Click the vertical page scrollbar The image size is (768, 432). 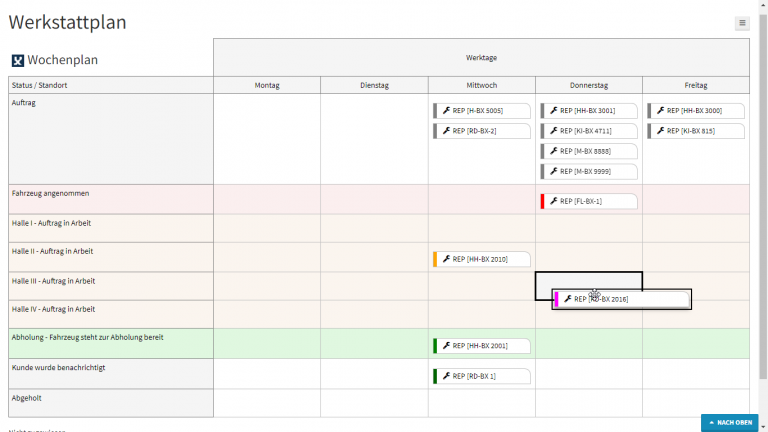tap(763, 196)
